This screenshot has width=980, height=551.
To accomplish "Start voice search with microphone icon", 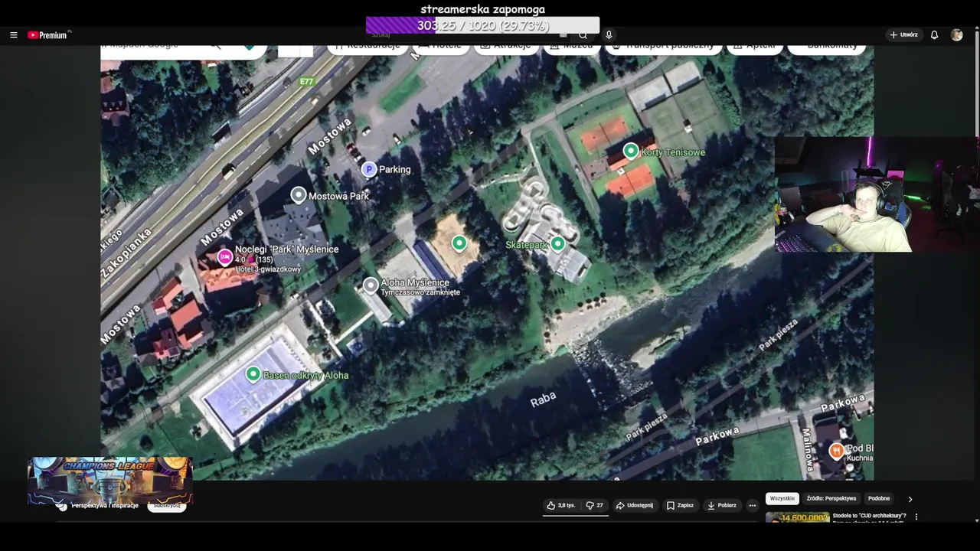I will pos(609,35).
